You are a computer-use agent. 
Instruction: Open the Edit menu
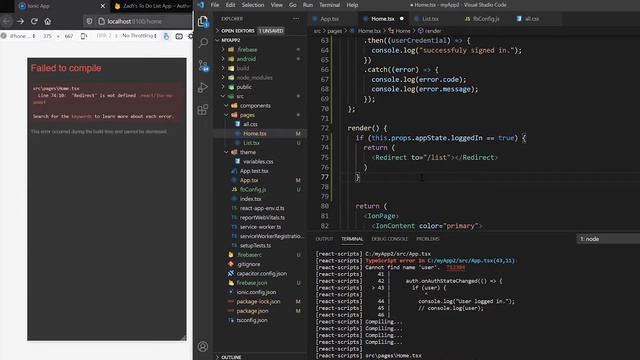pos(231,5)
